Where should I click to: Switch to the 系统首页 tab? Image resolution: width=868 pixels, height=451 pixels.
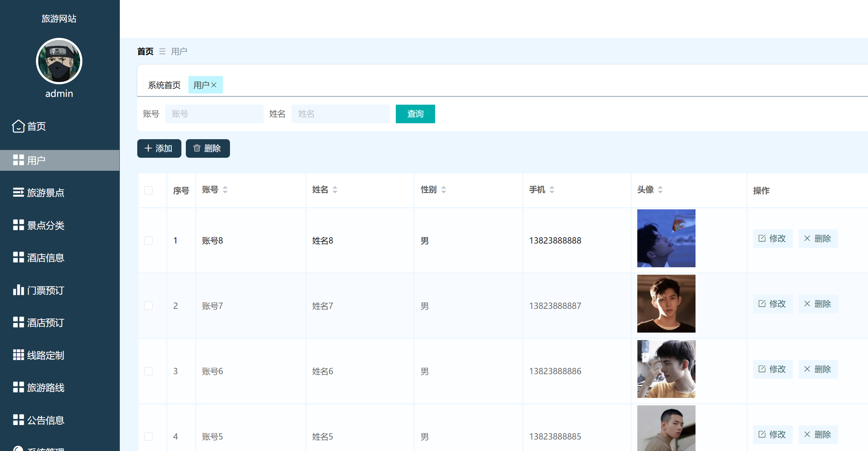[x=164, y=85]
